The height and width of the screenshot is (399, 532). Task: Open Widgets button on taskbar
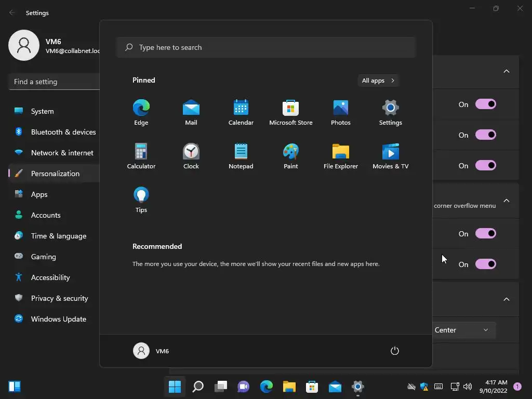15,387
